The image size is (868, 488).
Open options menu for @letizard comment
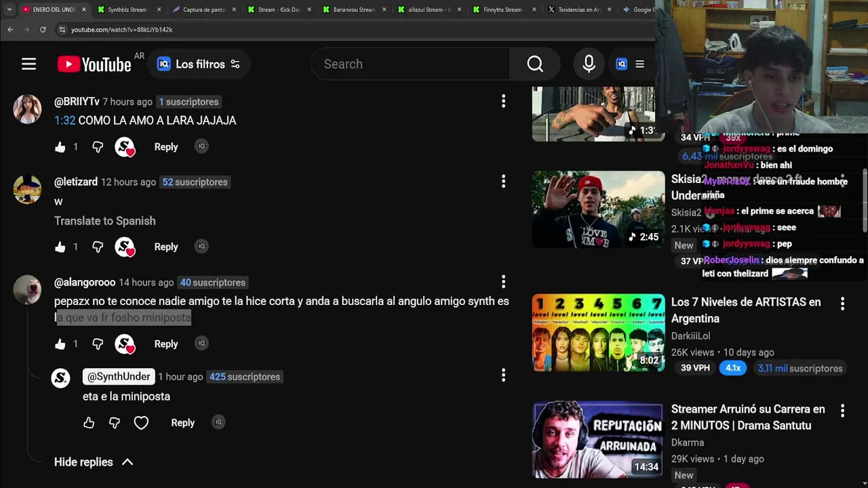click(503, 181)
